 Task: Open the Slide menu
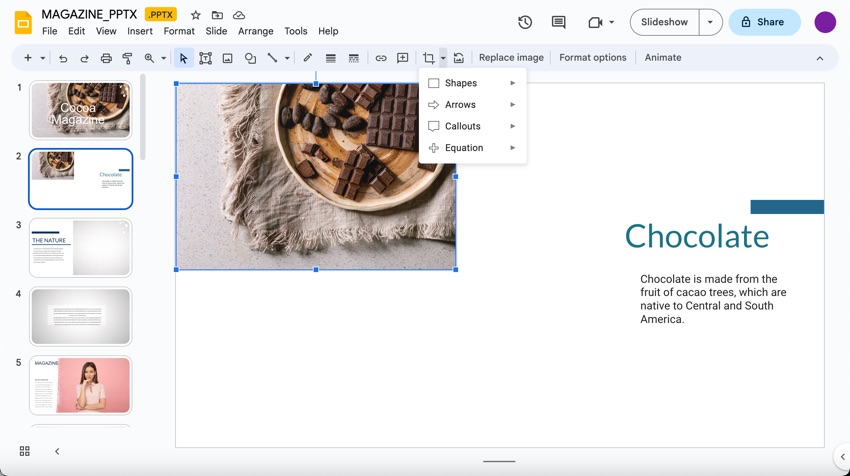coord(216,31)
